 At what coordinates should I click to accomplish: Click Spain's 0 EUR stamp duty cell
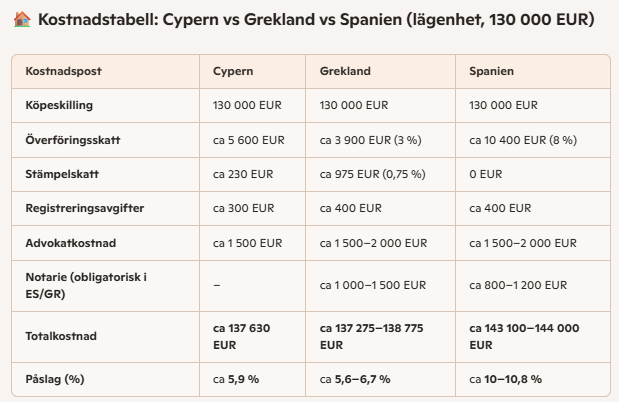point(485,174)
